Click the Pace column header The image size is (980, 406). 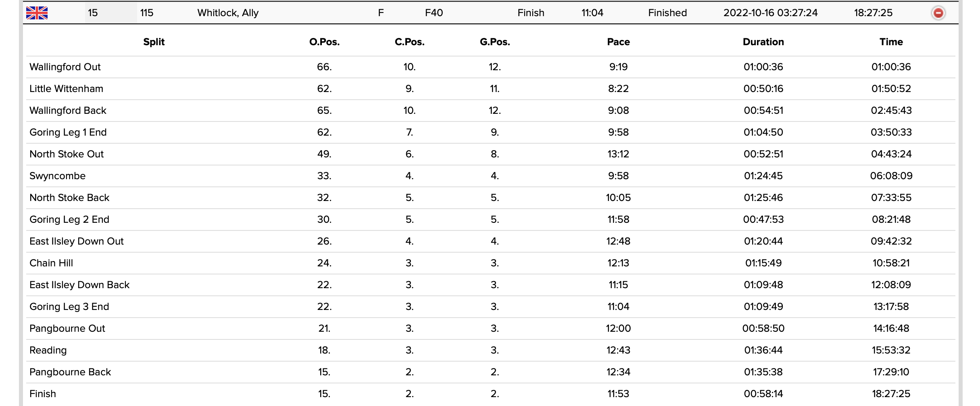pyautogui.click(x=618, y=42)
